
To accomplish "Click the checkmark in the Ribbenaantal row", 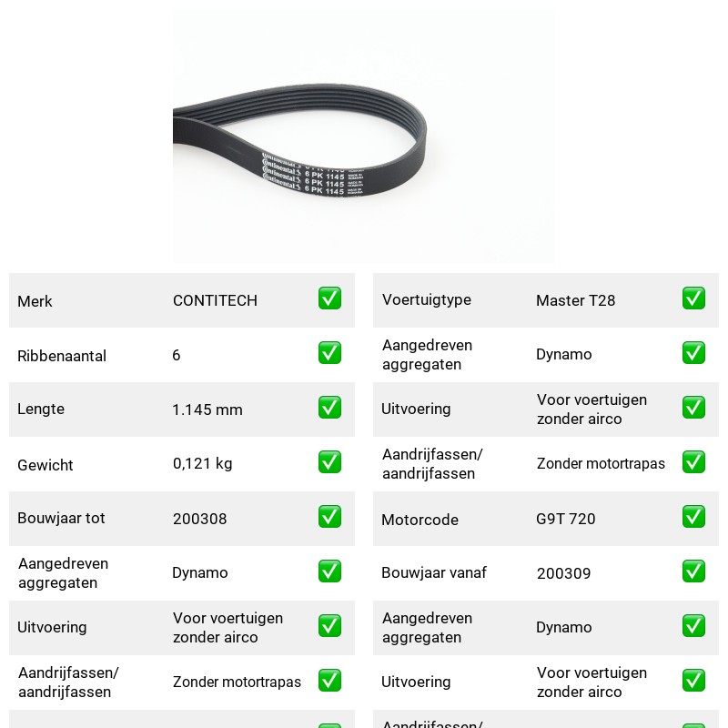I will click(x=329, y=353).
